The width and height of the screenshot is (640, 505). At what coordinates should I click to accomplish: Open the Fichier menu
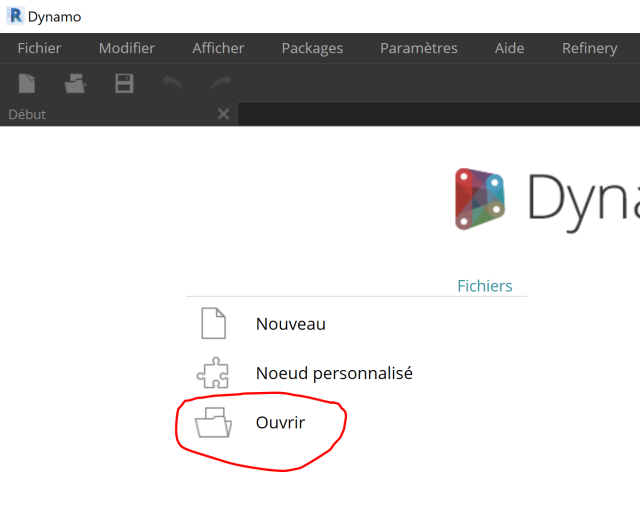click(x=39, y=48)
